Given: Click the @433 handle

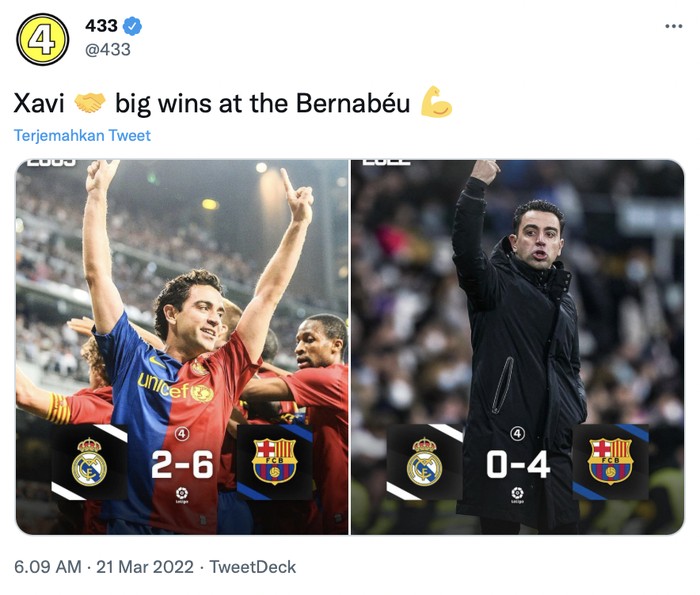Looking at the screenshot, I should pyautogui.click(x=107, y=49).
